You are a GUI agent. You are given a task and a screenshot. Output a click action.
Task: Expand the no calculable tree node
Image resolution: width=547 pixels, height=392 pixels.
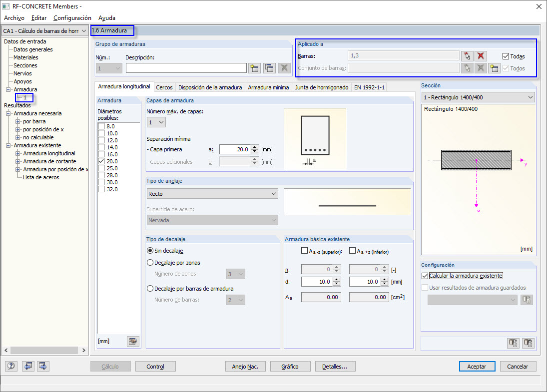pyautogui.click(x=17, y=137)
